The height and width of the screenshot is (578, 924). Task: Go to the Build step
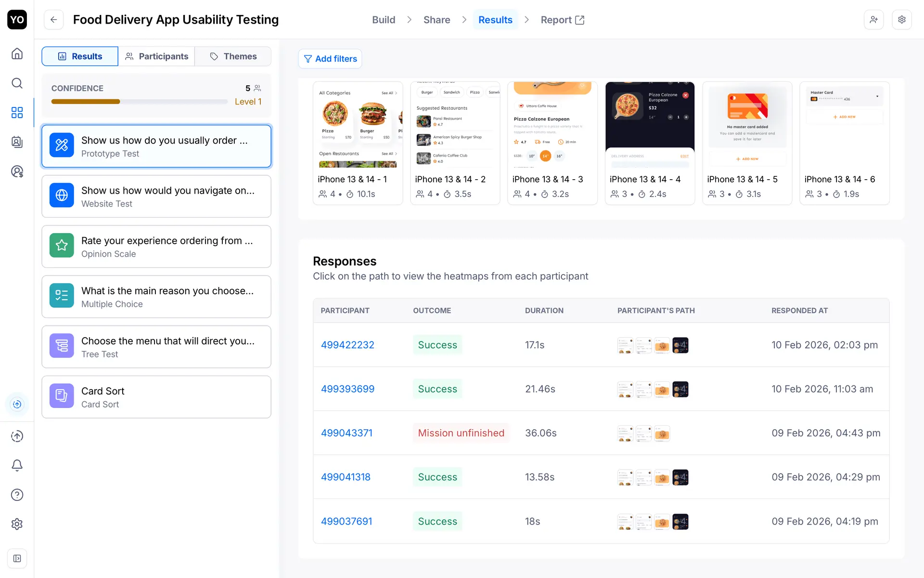[x=384, y=20]
